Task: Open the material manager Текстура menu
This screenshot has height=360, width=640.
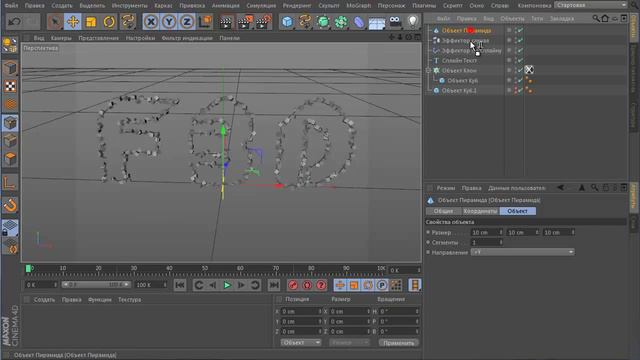Action: coord(129,300)
